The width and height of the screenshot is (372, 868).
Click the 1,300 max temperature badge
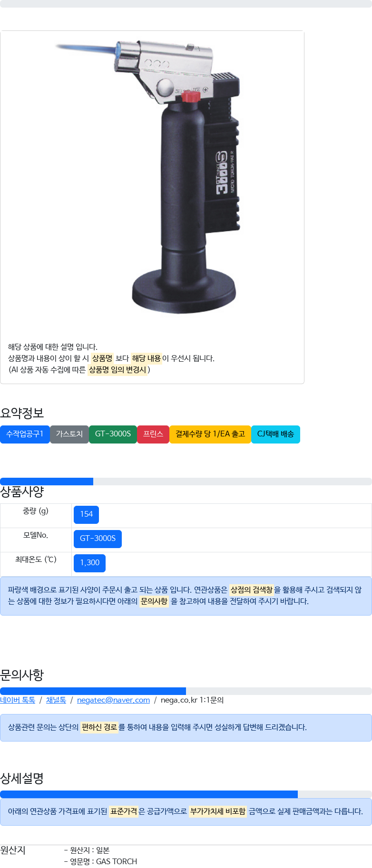click(89, 563)
